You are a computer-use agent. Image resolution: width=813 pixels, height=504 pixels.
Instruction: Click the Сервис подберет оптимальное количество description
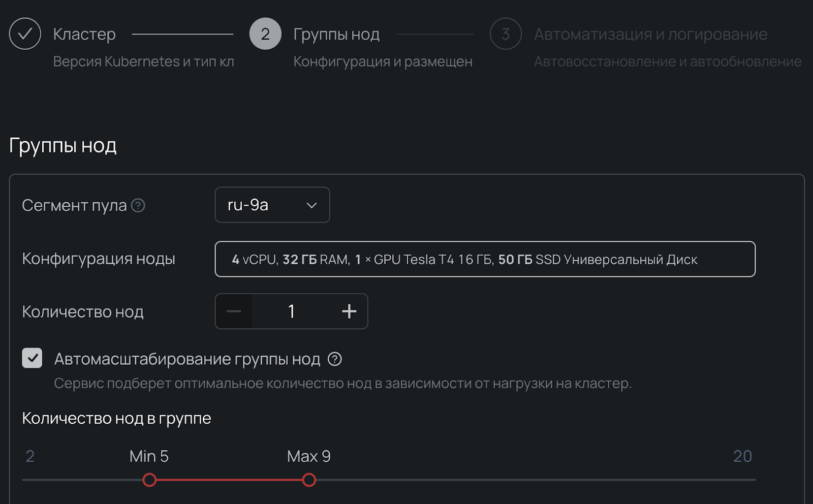343,383
